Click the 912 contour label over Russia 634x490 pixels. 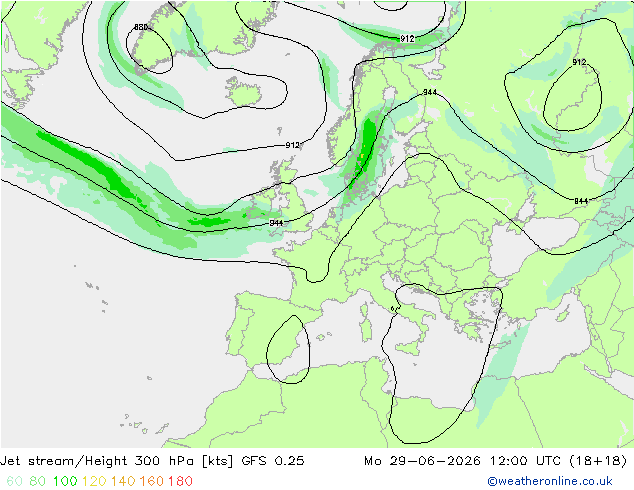coord(579,62)
